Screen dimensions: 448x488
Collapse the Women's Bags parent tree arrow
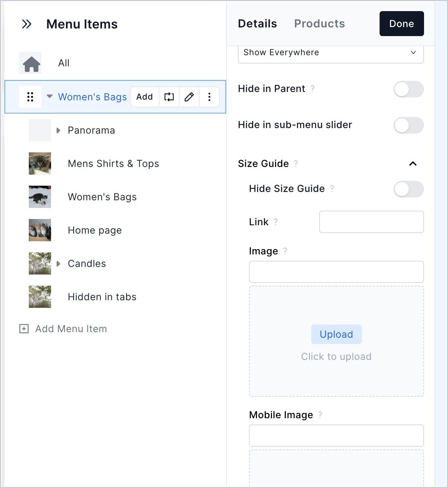pos(50,96)
